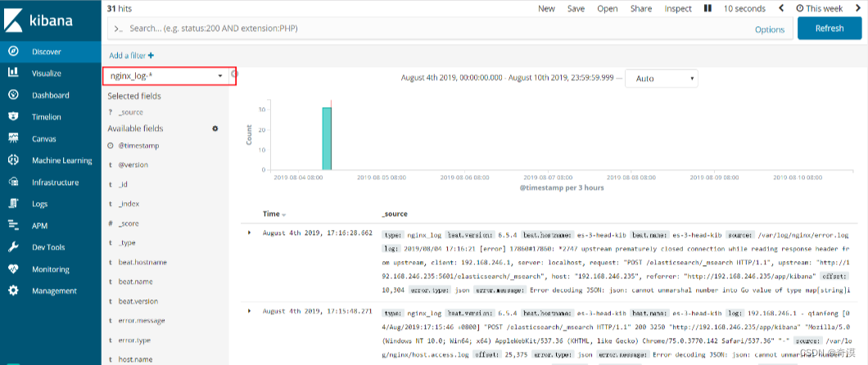The width and height of the screenshot is (868, 365).
Task: Collapse the field sidebar arrow
Action: point(235,74)
